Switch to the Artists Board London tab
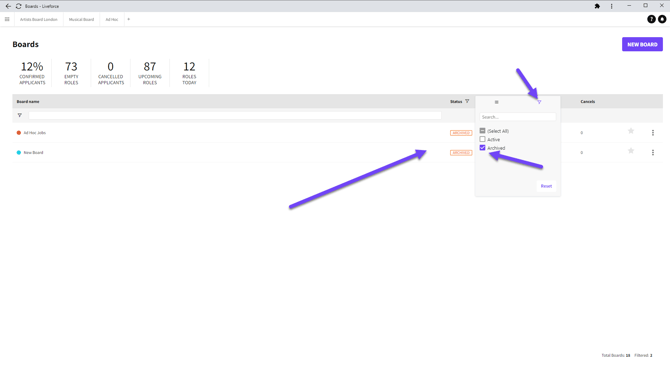Screen dimensions: 670x373 (x=38, y=19)
